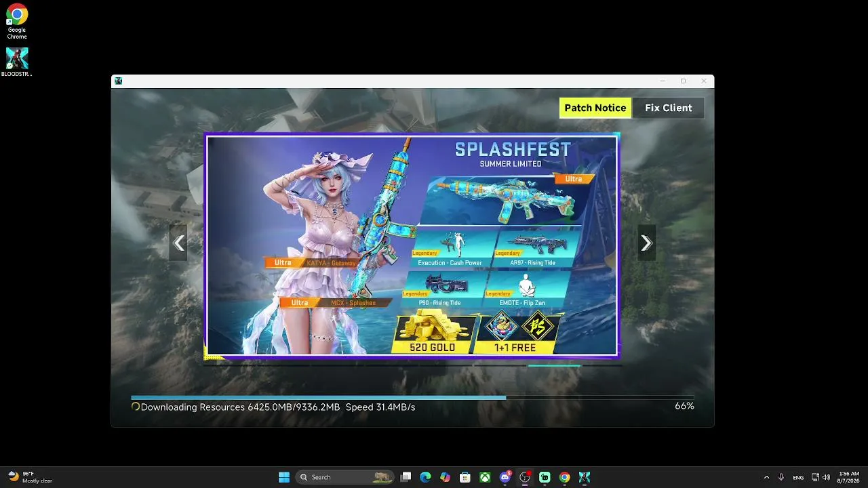Click the volume speaker tray icon
This screenshot has width=868, height=488.
click(827, 477)
